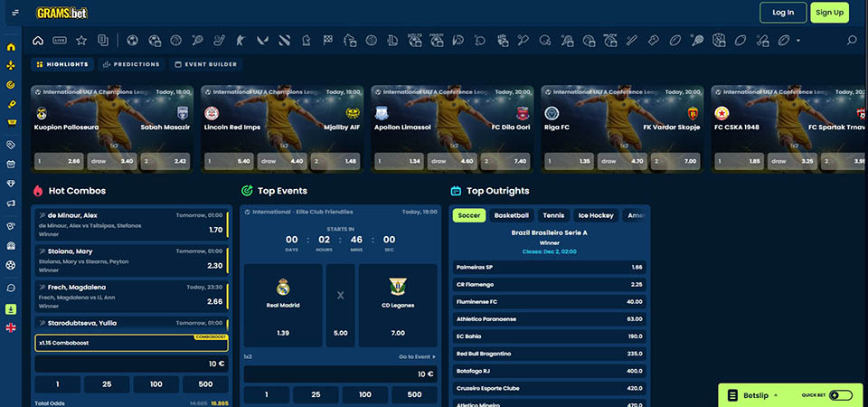Select the Dota 2 esports icon

[x=284, y=41]
